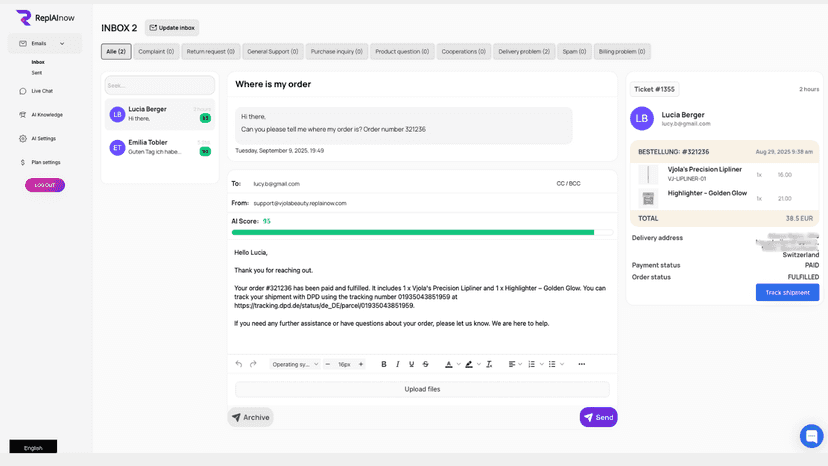The image size is (828, 466).
Task: Open numbered list dropdown arrow
Action: 542,364
